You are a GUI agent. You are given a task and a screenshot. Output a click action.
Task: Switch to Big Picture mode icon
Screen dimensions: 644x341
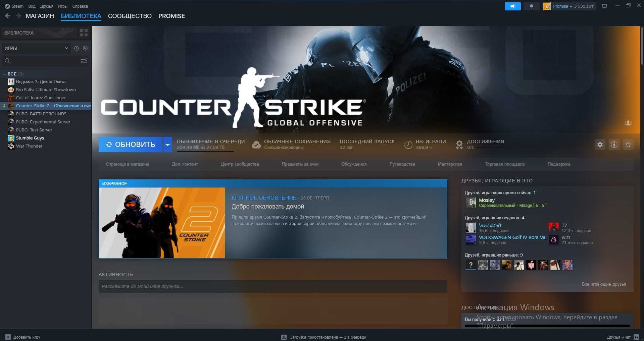click(604, 6)
